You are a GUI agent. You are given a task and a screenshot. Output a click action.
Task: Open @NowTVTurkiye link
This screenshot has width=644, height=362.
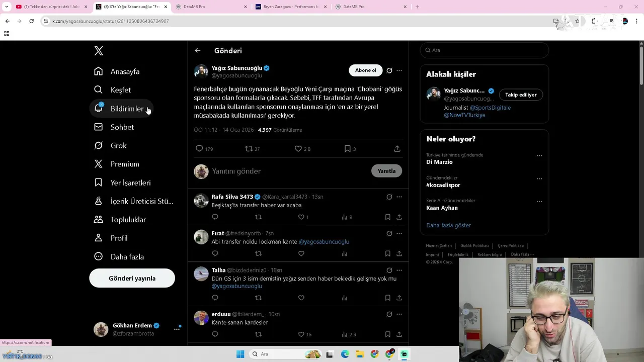tap(464, 115)
